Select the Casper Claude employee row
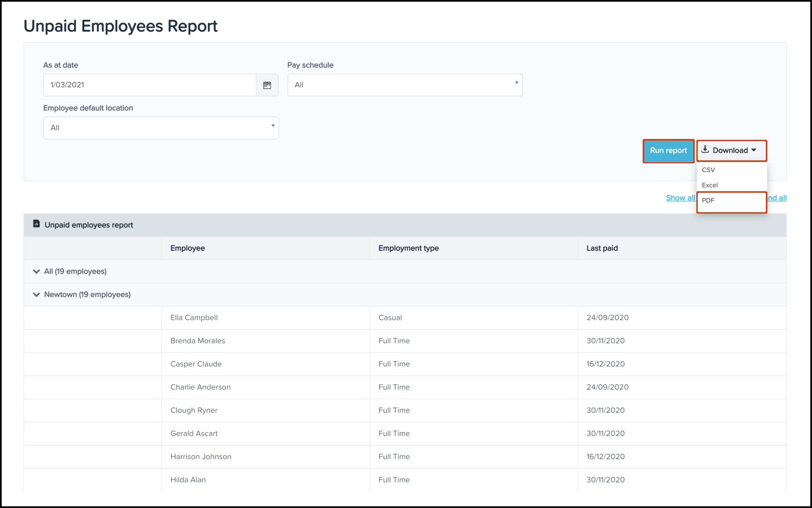 point(196,364)
